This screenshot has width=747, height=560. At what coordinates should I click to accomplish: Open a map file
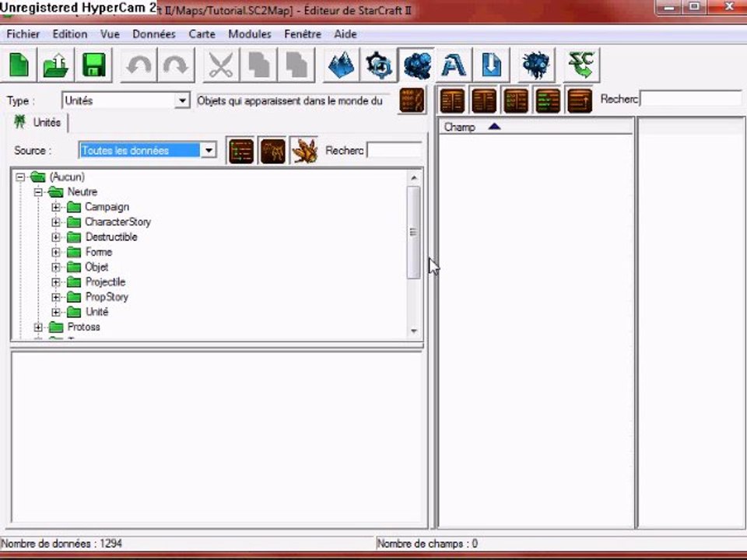click(x=56, y=65)
